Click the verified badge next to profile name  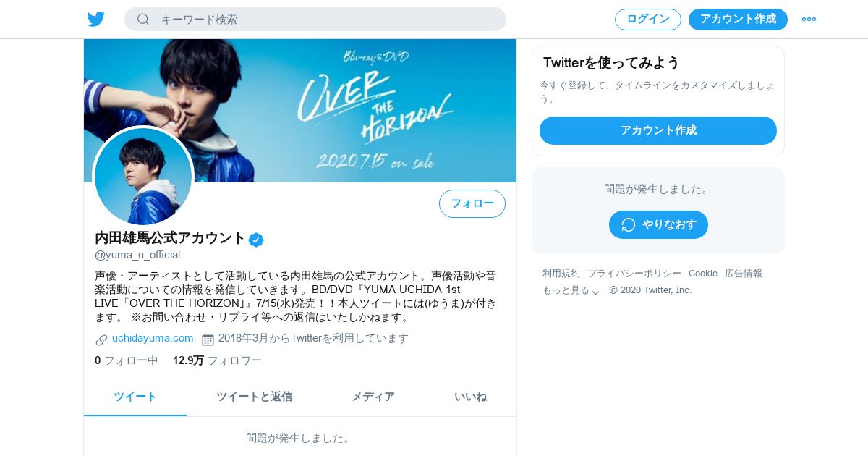click(256, 240)
